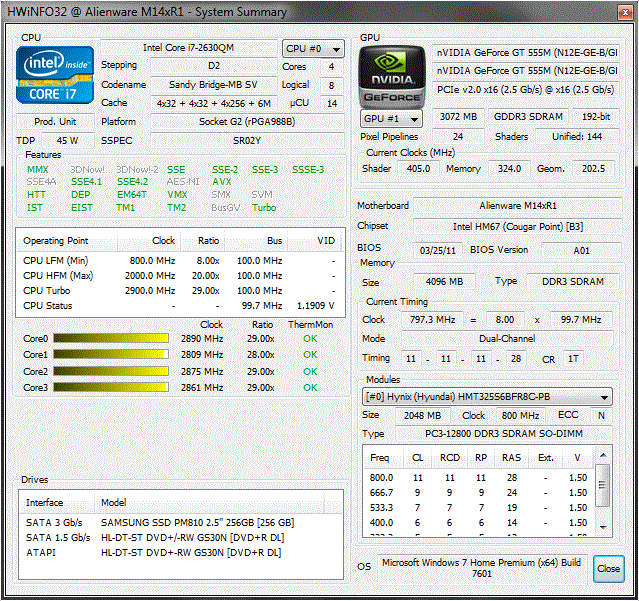Click the Prod. Unit field
This screenshot has width=639, height=601.
pyautogui.click(x=55, y=121)
